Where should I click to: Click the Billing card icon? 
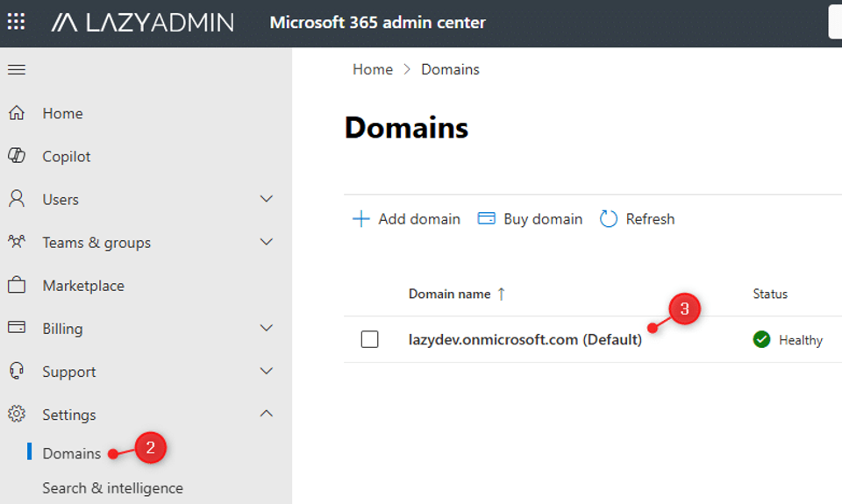tap(17, 328)
